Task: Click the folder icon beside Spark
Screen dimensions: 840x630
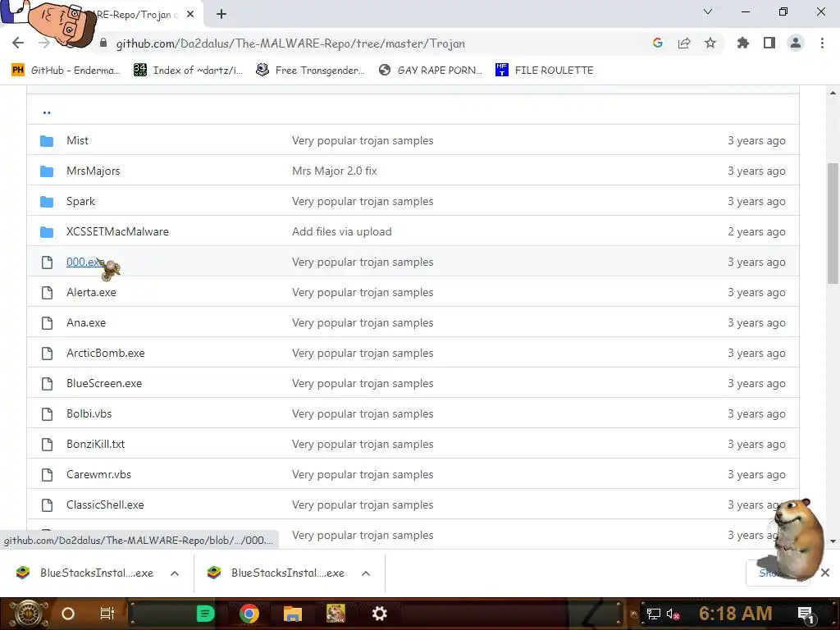Action: point(47,202)
